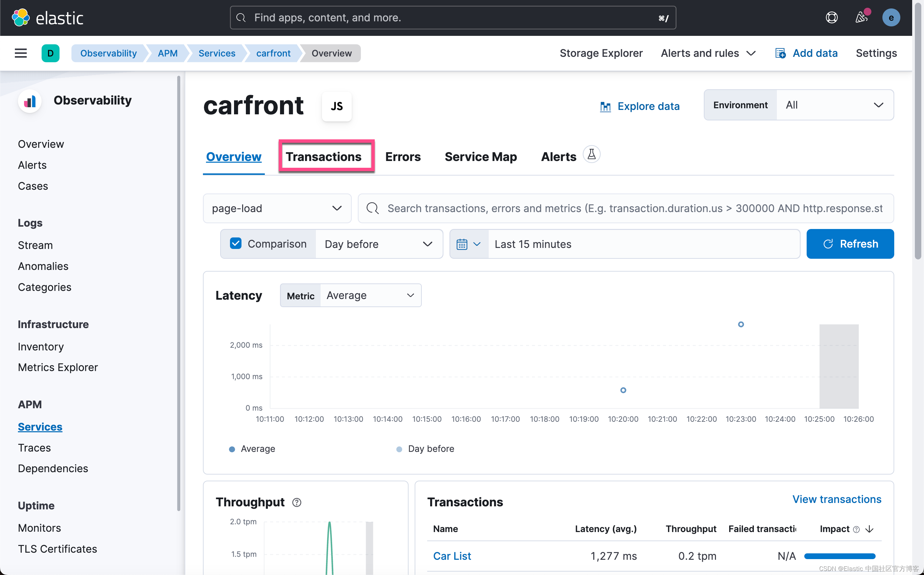Open Dependencies in sidebar
The width and height of the screenshot is (924, 575).
[x=53, y=468]
